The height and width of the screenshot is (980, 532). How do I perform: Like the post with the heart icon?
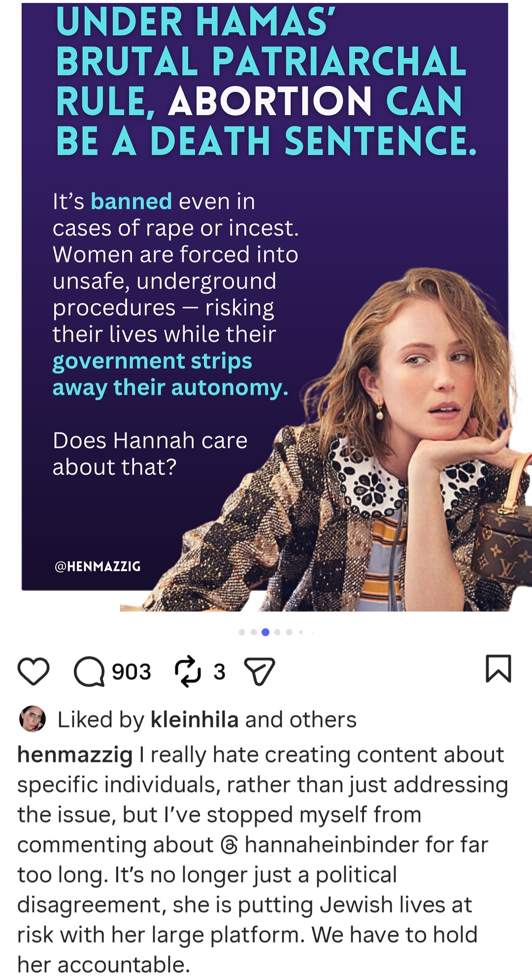click(33, 671)
